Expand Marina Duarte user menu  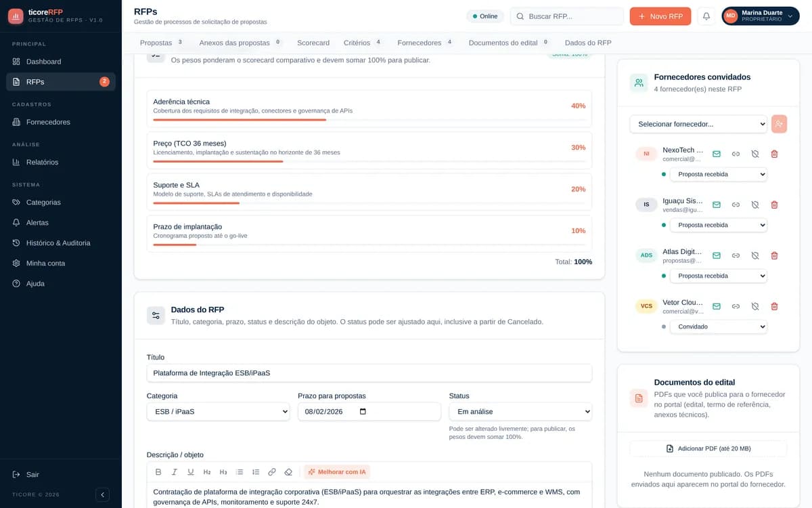[x=761, y=16]
